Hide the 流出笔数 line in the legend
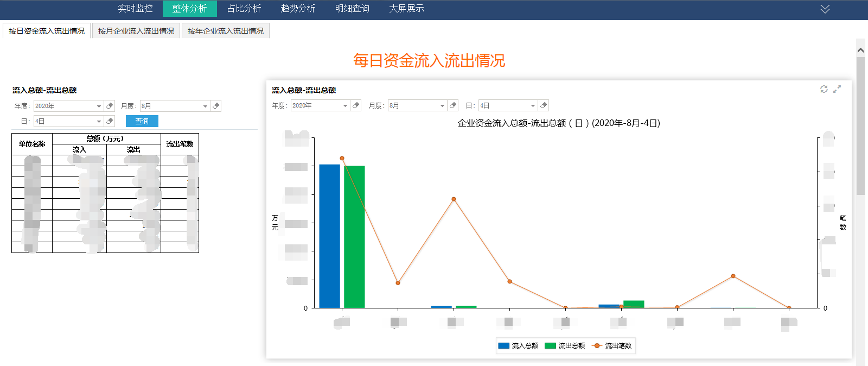Viewport: 868px width, 366px height. tap(612, 346)
